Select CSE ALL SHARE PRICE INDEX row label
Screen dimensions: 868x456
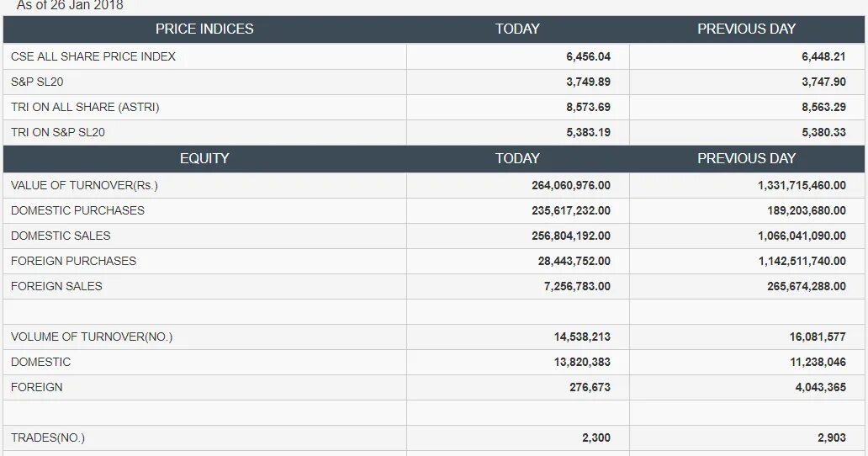pos(93,56)
